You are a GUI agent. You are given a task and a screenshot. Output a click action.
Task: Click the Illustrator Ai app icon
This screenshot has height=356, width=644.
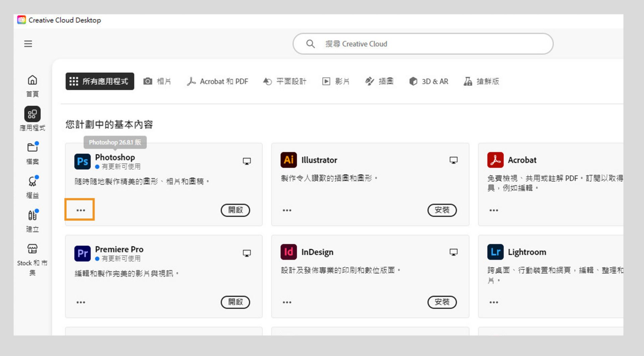tap(288, 160)
